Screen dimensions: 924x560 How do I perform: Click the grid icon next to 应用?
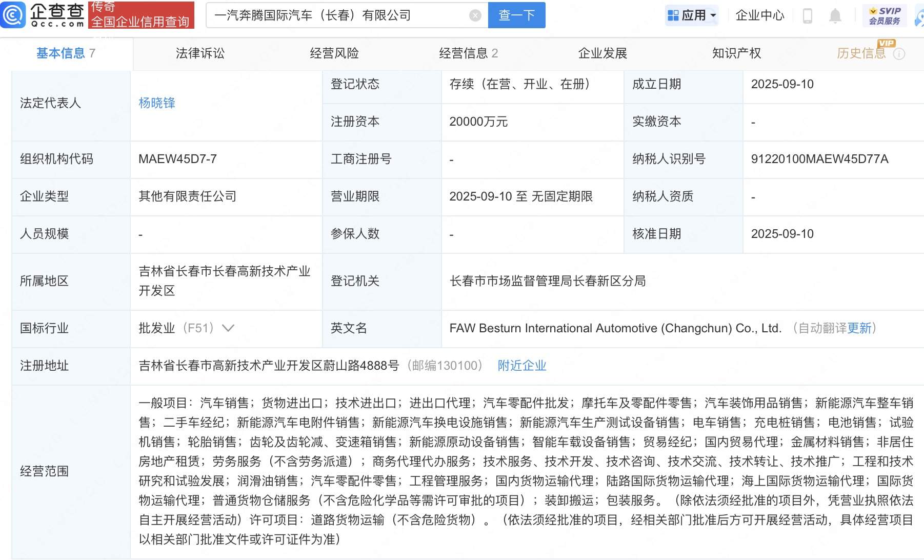(673, 16)
